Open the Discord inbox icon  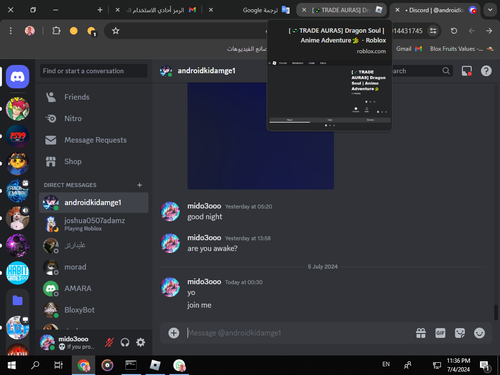tap(467, 71)
